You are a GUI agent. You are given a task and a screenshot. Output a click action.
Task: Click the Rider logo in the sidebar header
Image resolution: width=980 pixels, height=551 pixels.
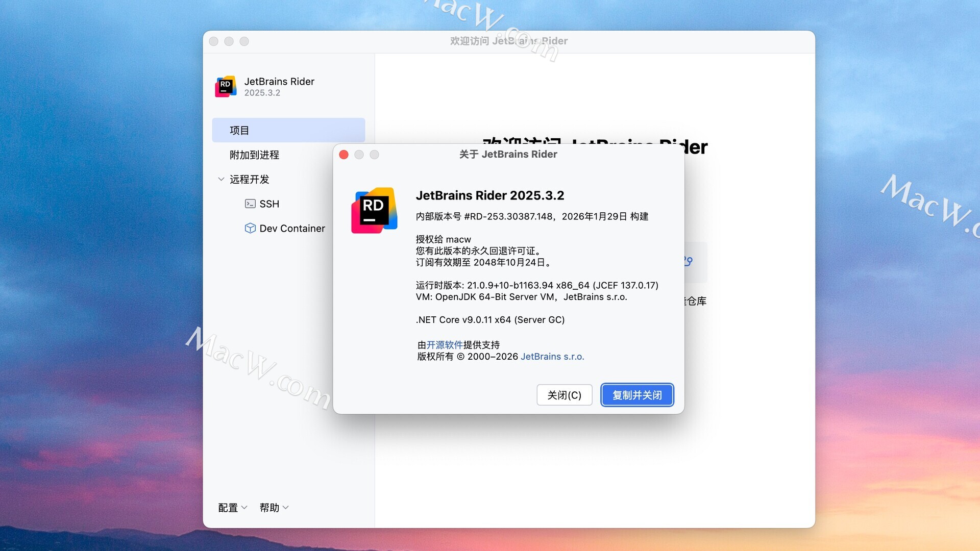pos(226,86)
